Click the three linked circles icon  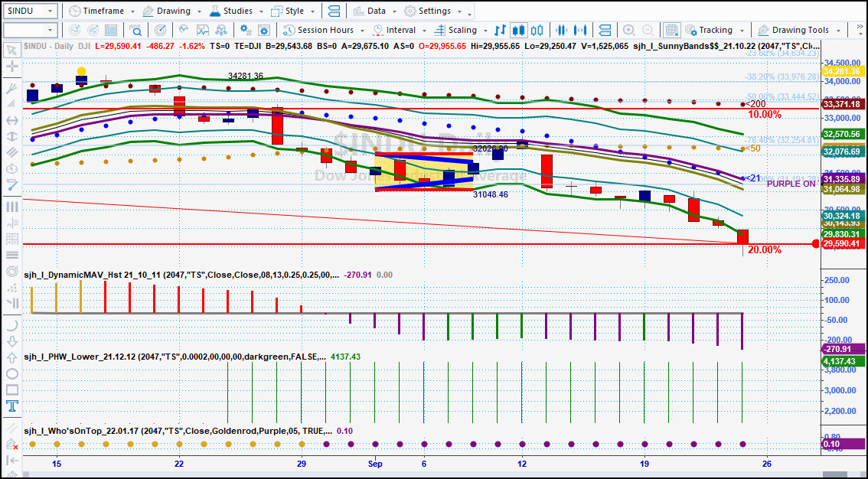(x=221, y=30)
